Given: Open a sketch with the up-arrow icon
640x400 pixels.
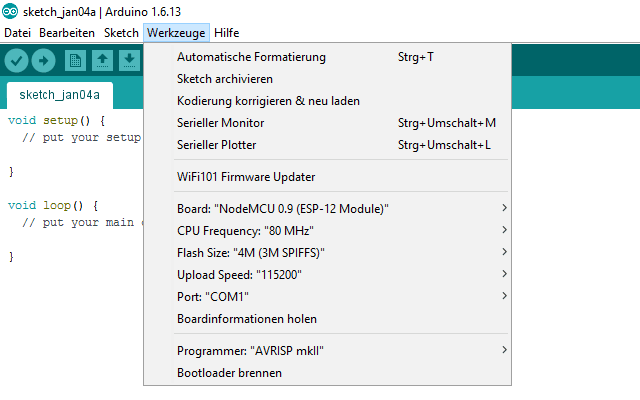Looking at the screenshot, I should [102, 61].
